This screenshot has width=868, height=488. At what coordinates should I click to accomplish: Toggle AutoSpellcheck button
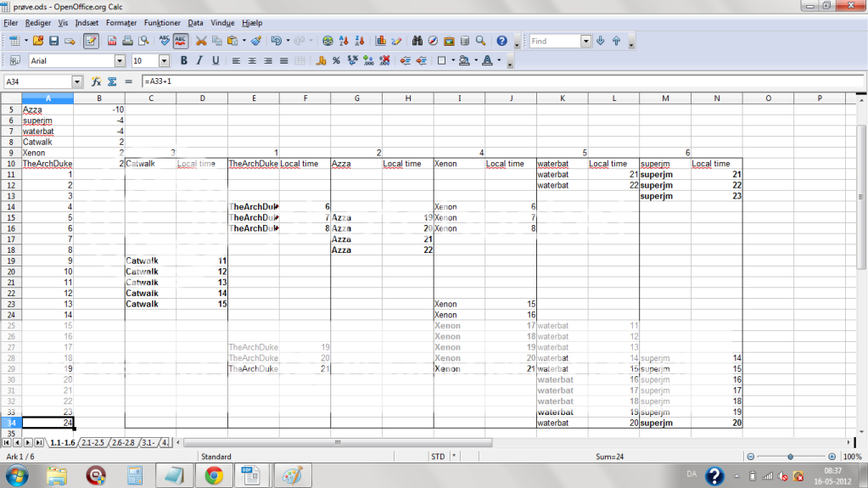(x=181, y=41)
